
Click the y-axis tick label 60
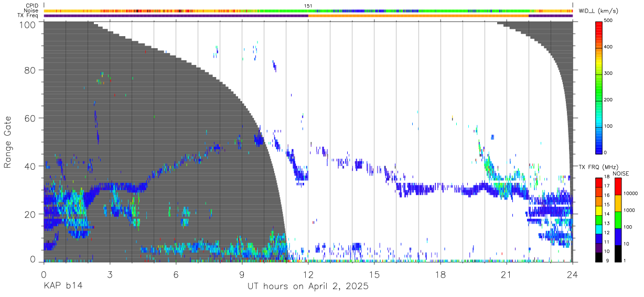(x=31, y=118)
